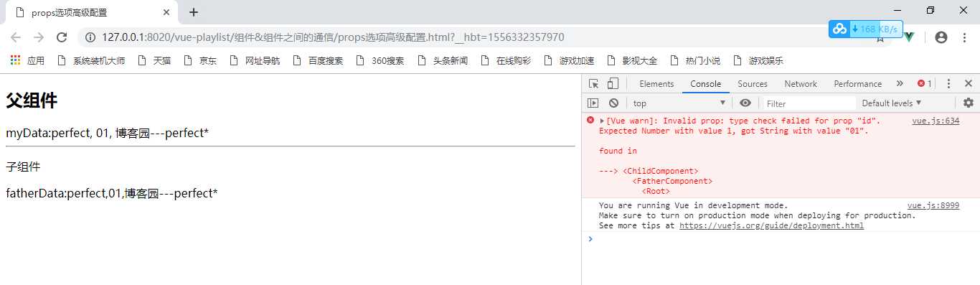Open the vue.js:634 source link
Image resolution: width=980 pixels, height=285 pixels.
tap(936, 121)
